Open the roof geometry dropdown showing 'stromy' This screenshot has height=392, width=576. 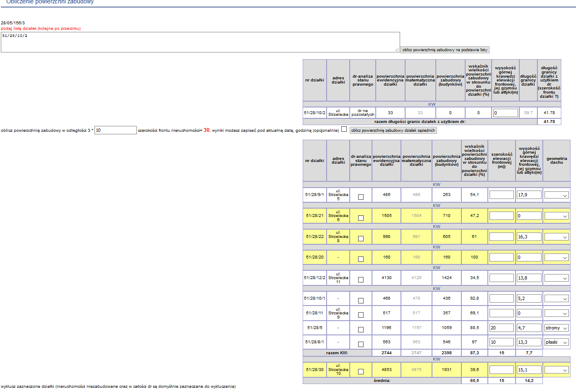(556, 328)
